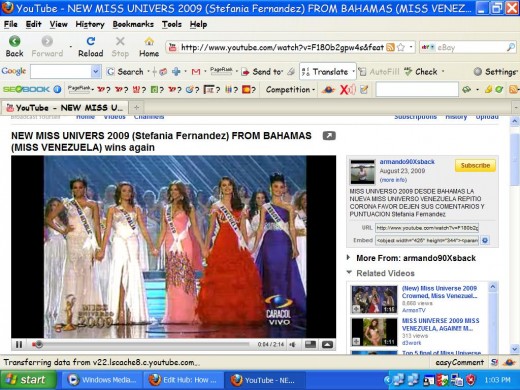Viewport: 520px width, 390px height.
Task: Open the View menu
Action: click(58, 24)
